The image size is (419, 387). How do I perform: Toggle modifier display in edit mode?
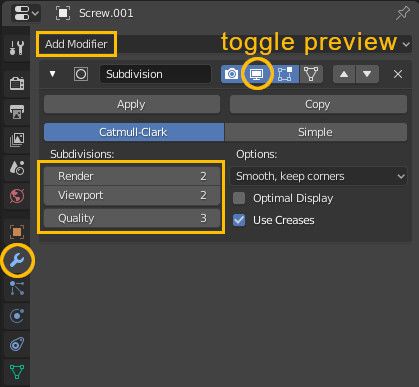point(285,74)
